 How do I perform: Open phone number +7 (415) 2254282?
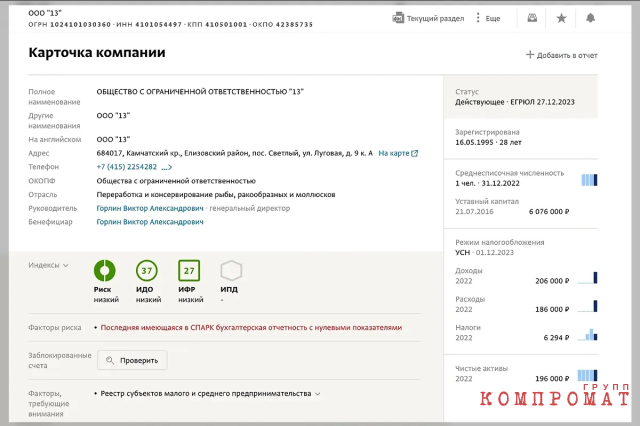pos(127,167)
